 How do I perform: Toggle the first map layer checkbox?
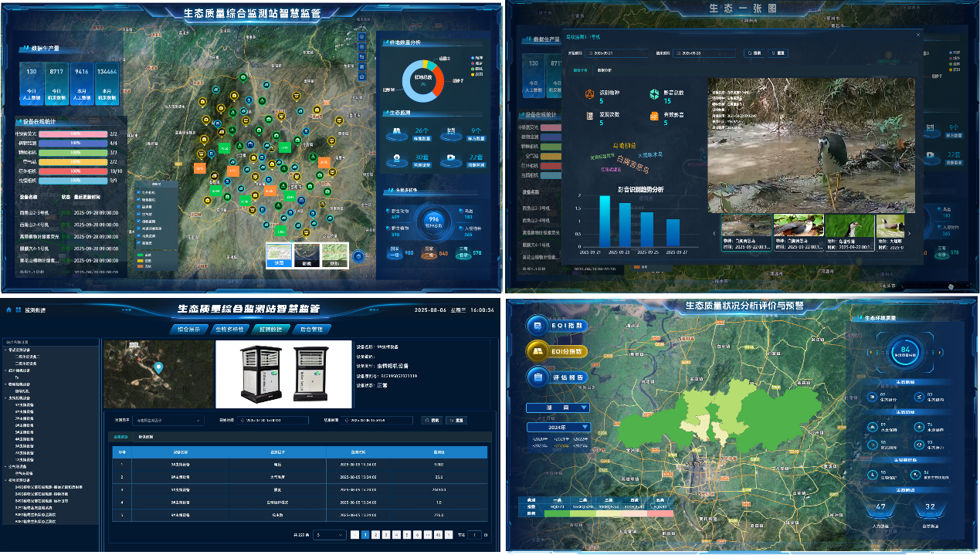tap(139, 192)
